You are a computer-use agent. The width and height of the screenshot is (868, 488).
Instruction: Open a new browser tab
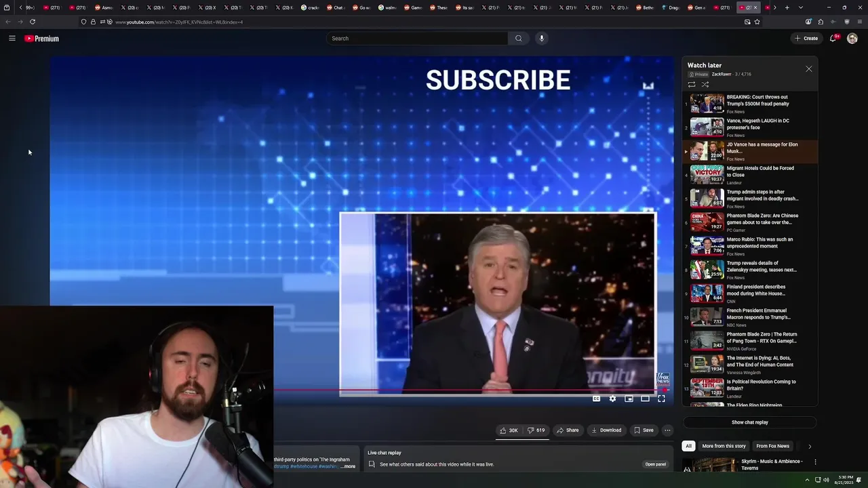pos(787,7)
